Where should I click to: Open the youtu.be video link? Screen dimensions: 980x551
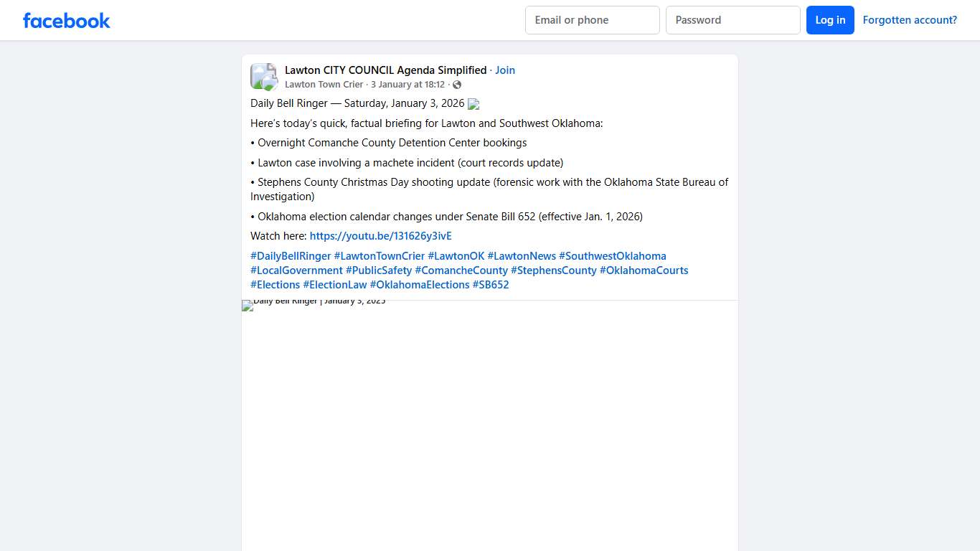pos(380,236)
